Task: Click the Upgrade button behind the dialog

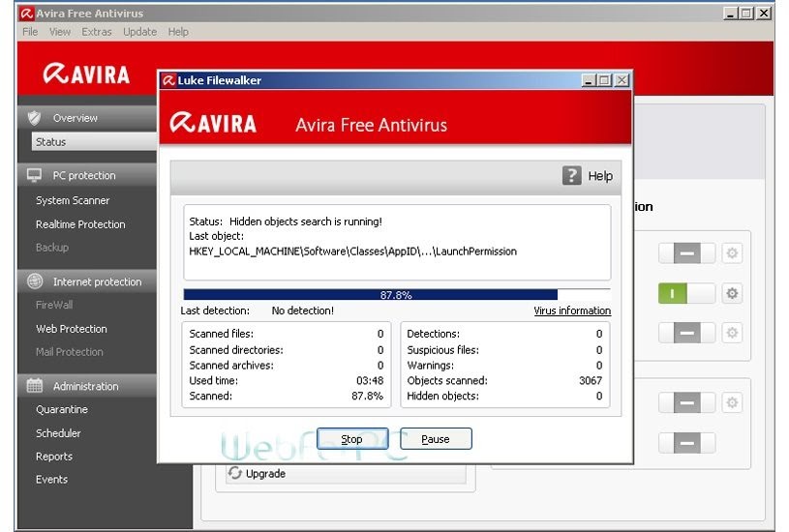Action: coord(347,473)
